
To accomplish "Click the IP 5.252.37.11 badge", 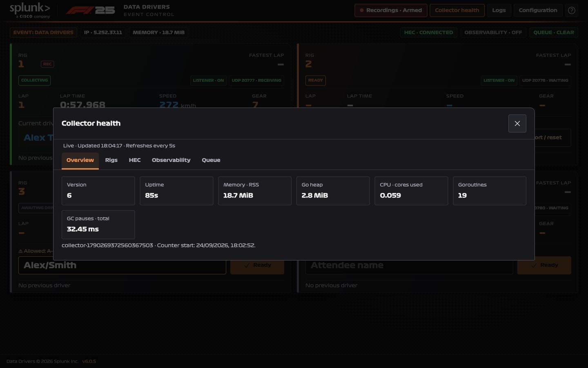I will [103, 32].
